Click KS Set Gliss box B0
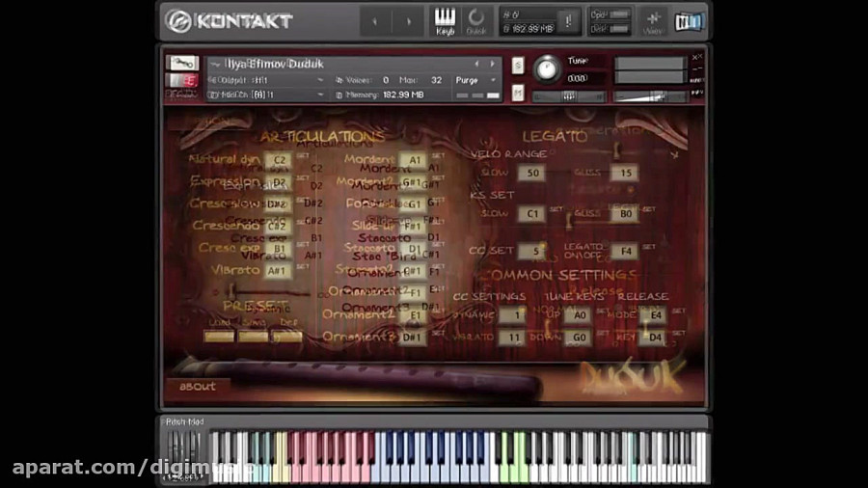868x488 pixels. [x=626, y=213]
